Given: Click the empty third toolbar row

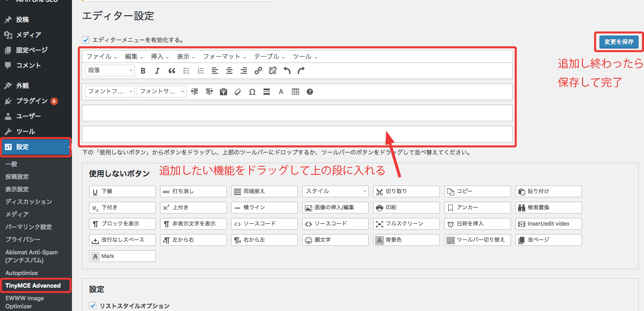Looking at the screenshot, I should [297, 113].
